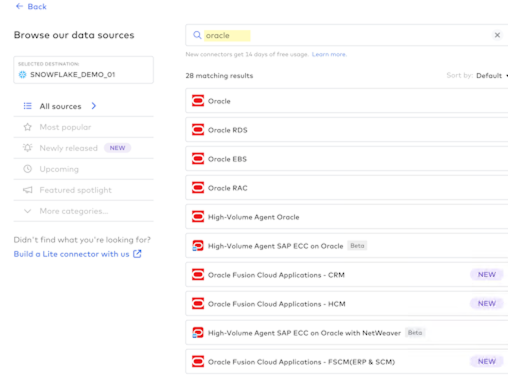Select the Most popular category
Viewport: 508px width, 375px height.
click(x=83, y=127)
